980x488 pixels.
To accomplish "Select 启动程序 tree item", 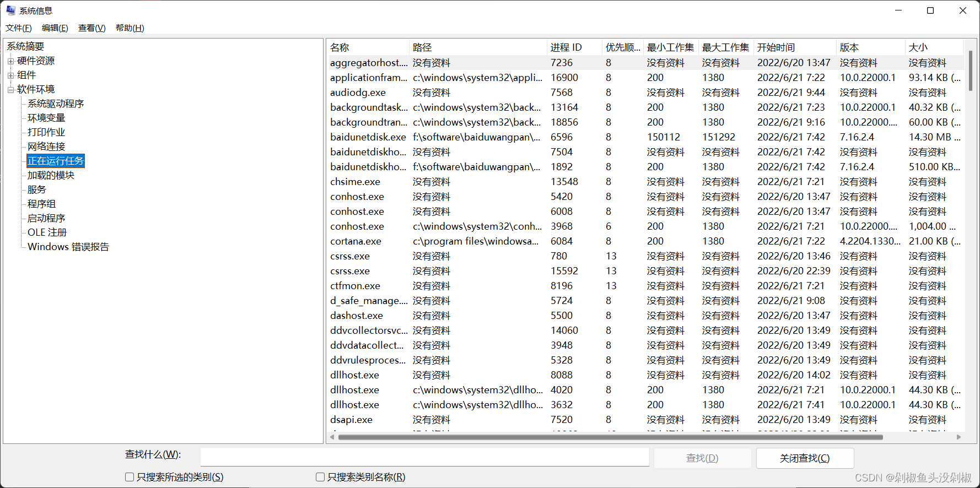I will tap(46, 218).
